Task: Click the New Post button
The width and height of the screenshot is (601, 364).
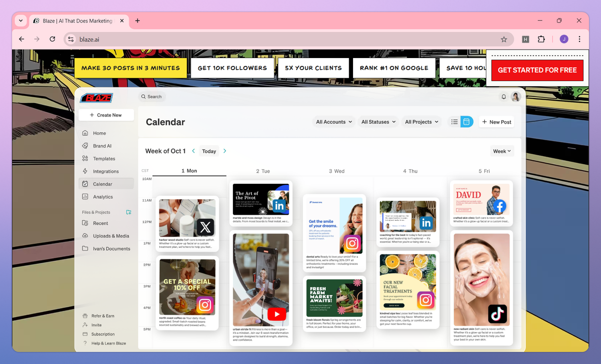Action: [496, 122]
